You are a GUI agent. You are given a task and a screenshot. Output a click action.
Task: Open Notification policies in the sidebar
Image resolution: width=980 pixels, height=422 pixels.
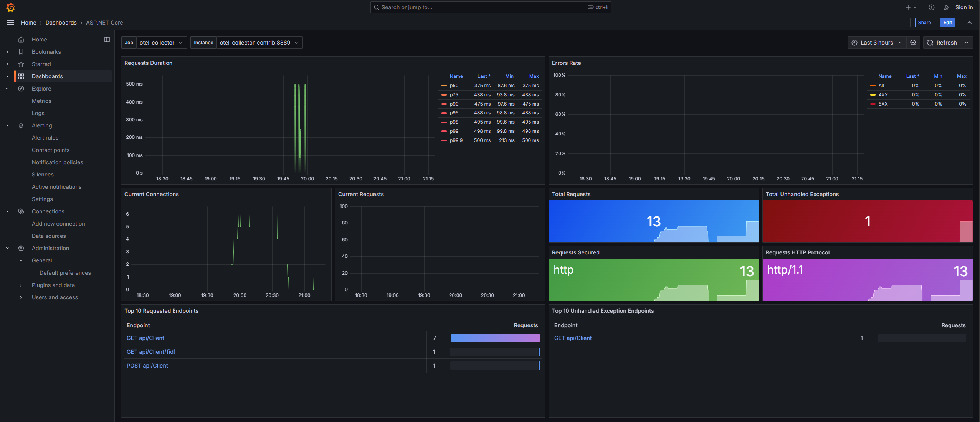tap(58, 162)
